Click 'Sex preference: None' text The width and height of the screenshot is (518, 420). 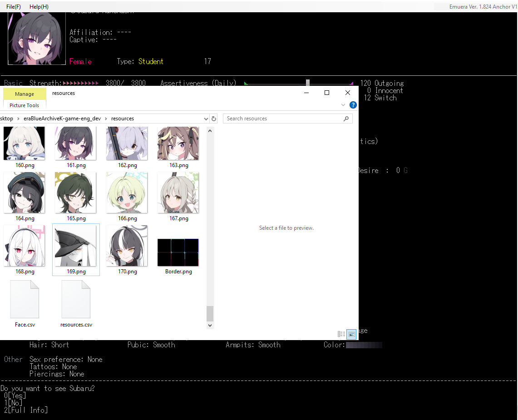pyautogui.click(x=66, y=360)
